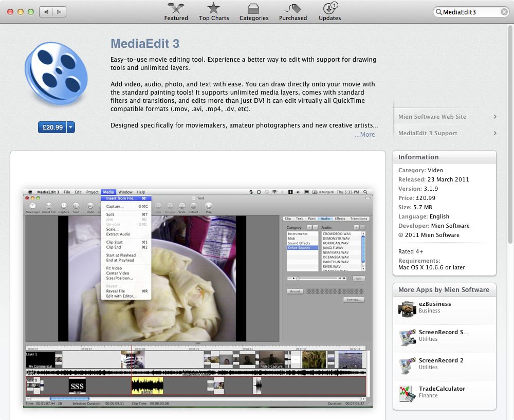Viewport: 514px width, 420px height.
Task: Click the search magnifier icon
Action: (438, 12)
